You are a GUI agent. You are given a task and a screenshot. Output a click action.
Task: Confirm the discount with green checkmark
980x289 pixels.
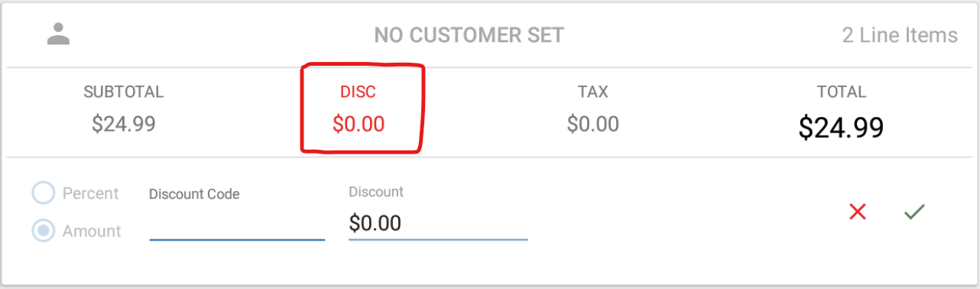point(914,212)
